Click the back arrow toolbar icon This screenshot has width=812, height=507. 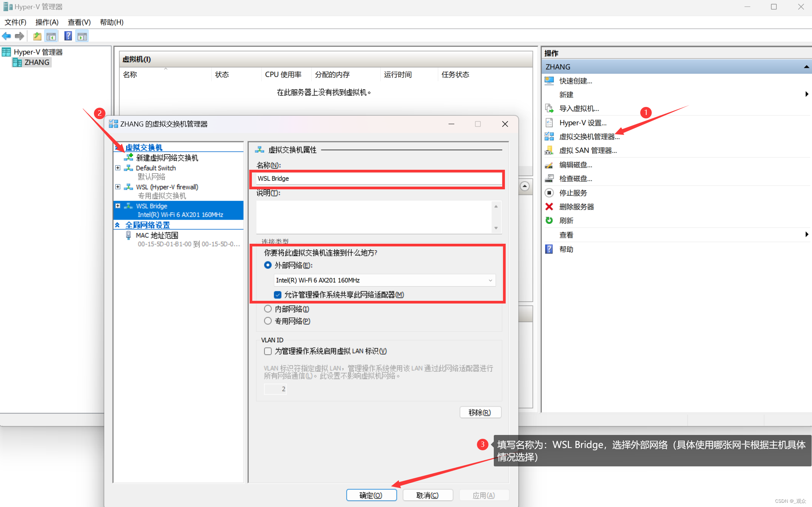[x=7, y=36]
